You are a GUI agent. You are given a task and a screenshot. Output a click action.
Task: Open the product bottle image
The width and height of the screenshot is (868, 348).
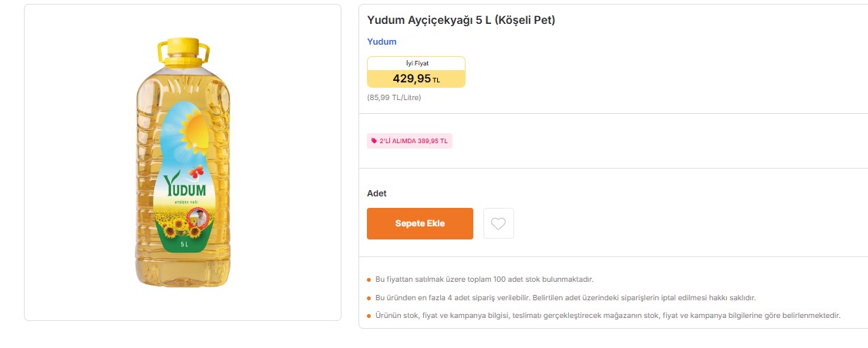183,162
